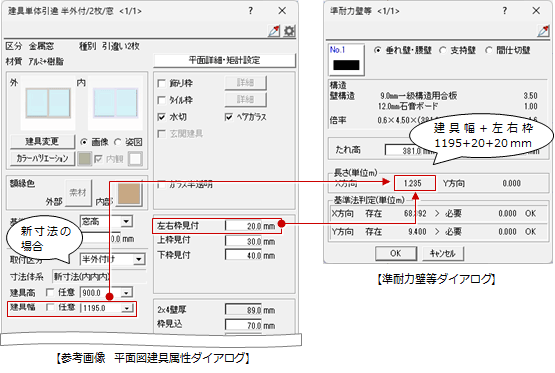Click the Y方向 存在 value 9.400

[x=417, y=232]
